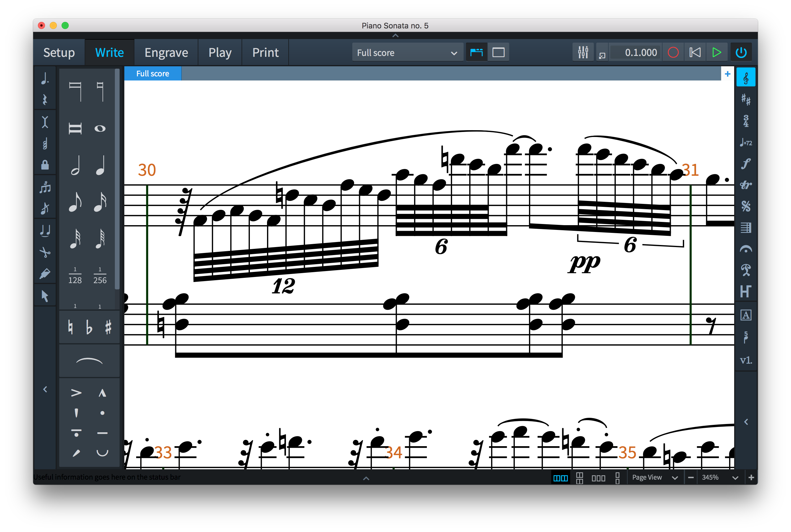Viewport: 791px width, 532px height.
Task: Add a staccato dot articulation
Action: tap(102, 413)
